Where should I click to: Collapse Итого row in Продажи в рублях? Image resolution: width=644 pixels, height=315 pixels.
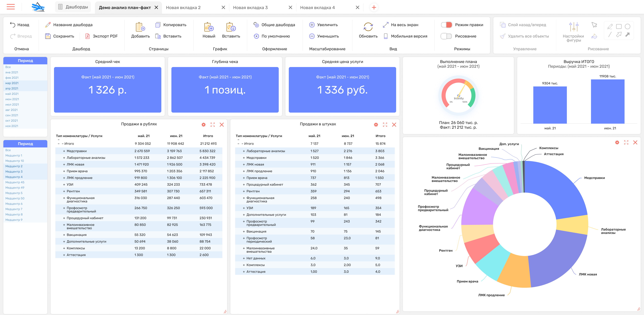coord(63,144)
